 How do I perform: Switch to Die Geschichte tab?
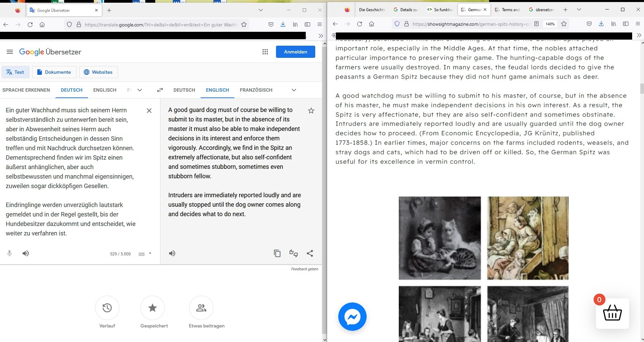pyautogui.click(x=372, y=10)
